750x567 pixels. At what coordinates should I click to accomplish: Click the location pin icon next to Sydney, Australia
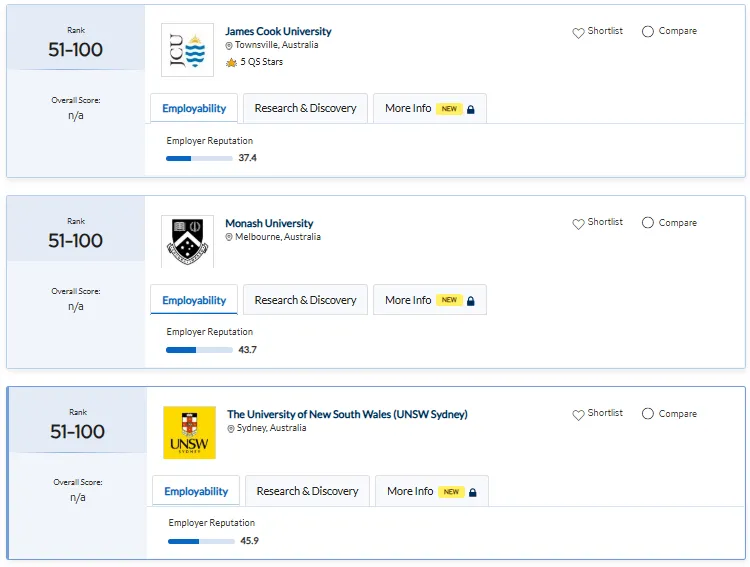231,429
